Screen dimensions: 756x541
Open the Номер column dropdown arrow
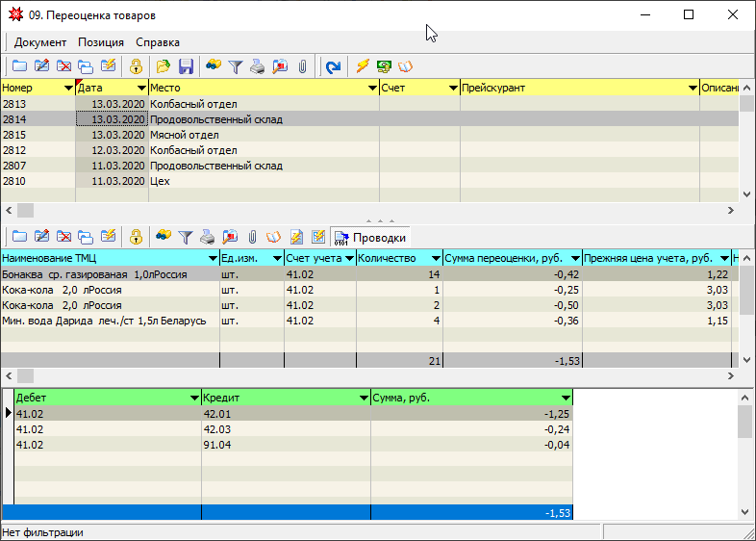(x=67, y=88)
